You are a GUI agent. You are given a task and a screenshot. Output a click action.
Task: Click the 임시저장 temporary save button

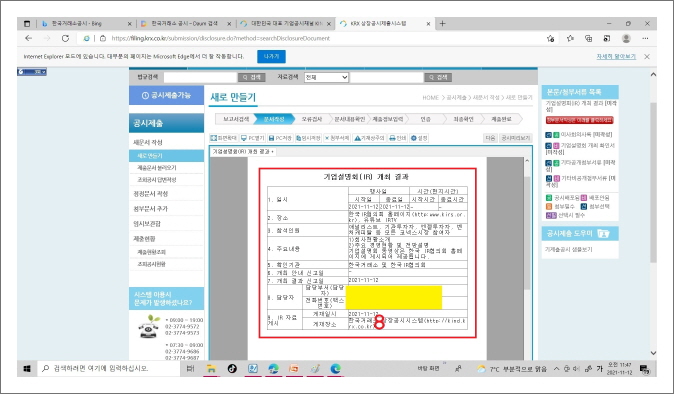[308, 138]
